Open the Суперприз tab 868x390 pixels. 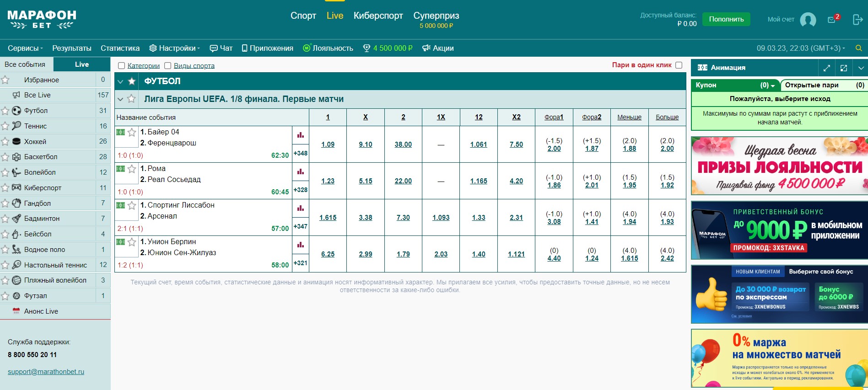(436, 20)
